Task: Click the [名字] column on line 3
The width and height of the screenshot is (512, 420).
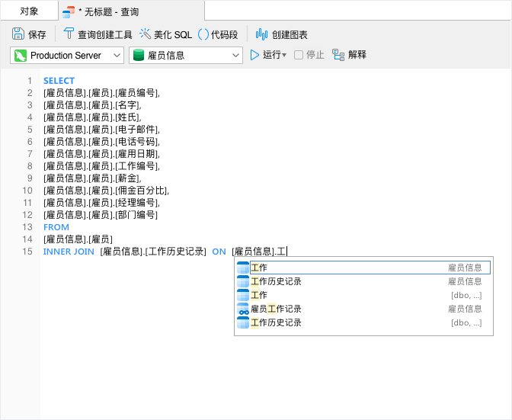Action: click(127, 105)
